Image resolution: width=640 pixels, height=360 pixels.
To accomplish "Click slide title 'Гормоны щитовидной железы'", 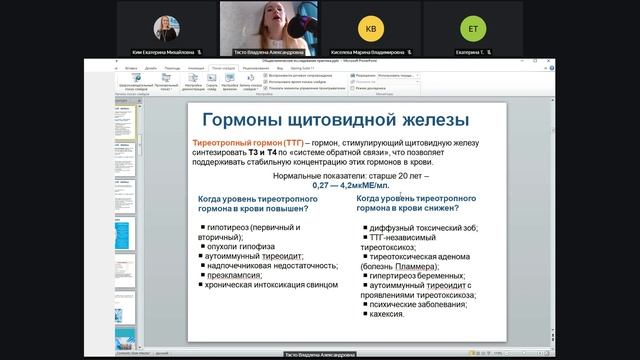I will pyautogui.click(x=336, y=120).
